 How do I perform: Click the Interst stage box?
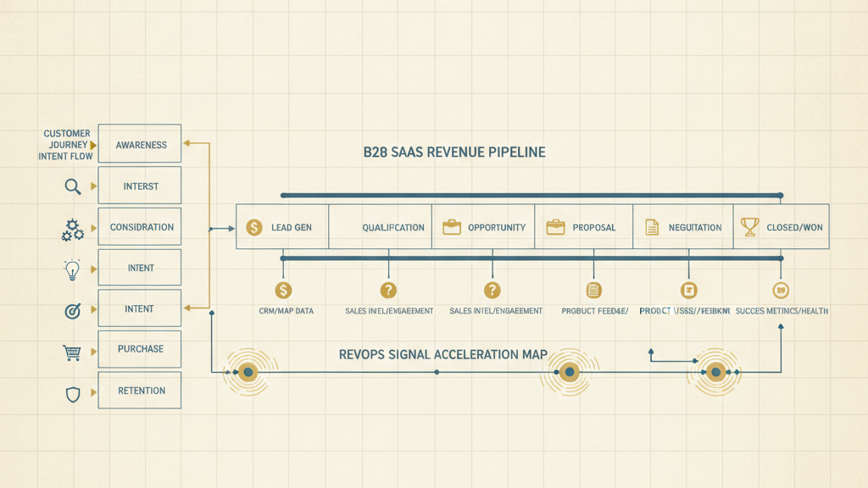pyautogui.click(x=140, y=186)
